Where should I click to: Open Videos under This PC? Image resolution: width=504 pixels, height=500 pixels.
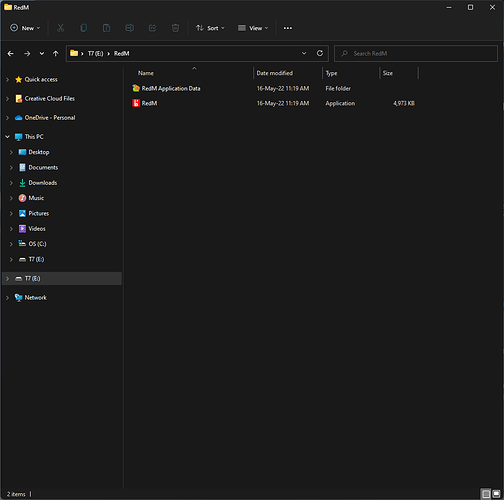point(37,229)
